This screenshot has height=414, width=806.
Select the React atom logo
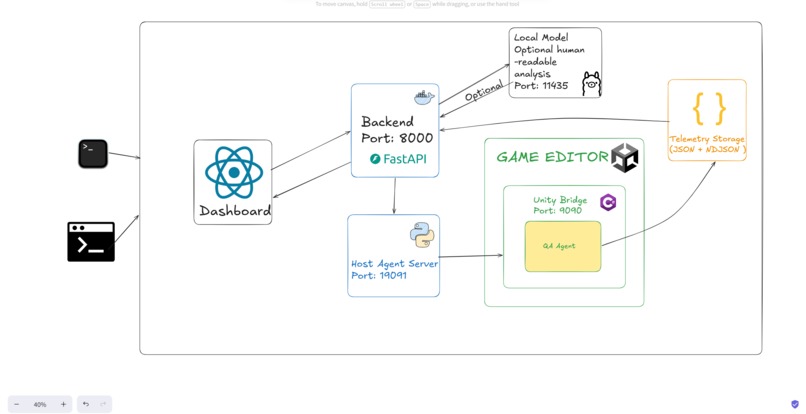[x=234, y=172]
